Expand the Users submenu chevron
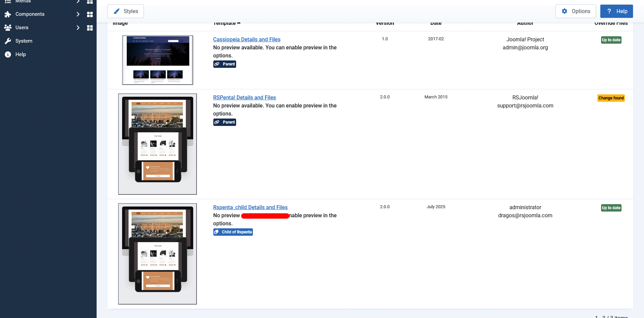The image size is (644, 318). (x=78, y=28)
